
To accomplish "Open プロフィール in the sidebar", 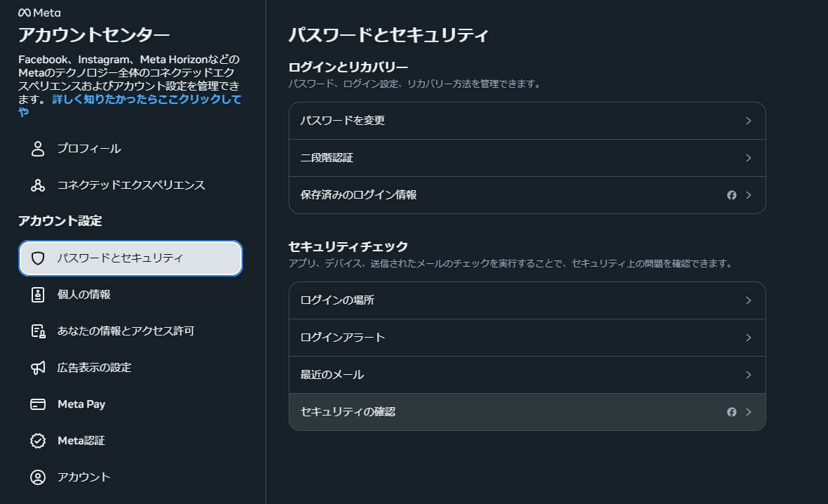I will pos(131,148).
